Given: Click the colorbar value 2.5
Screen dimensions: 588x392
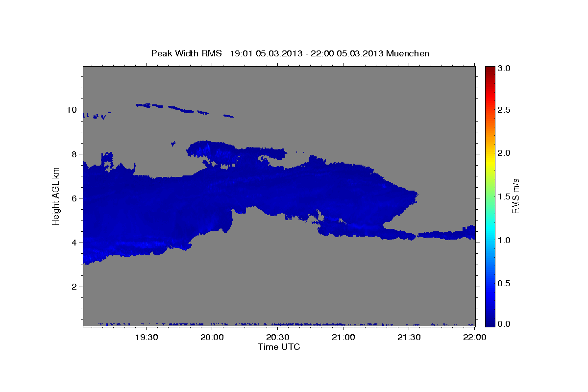Looking at the screenshot, I should click(505, 110).
